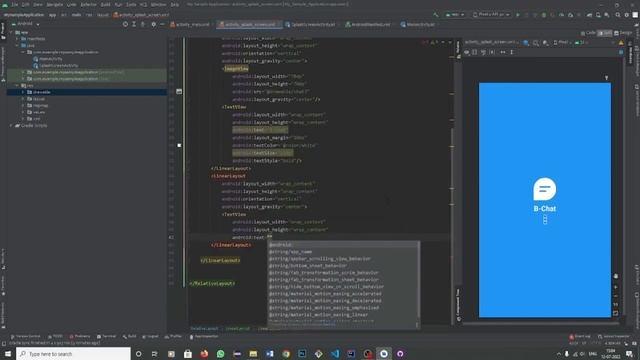Expand the Gradle Scripts node

click(x=11, y=126)
